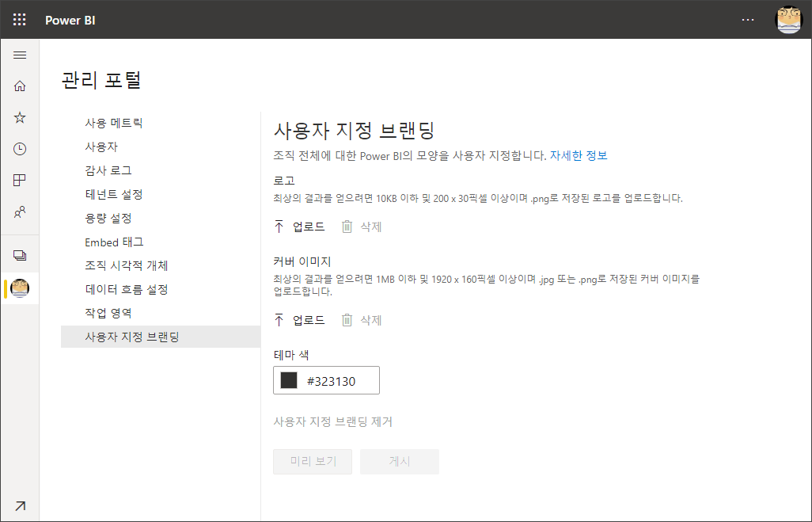Open My workspace avatar in sidebar
This screenshot has height=522, width=812.
click(20, 288)
